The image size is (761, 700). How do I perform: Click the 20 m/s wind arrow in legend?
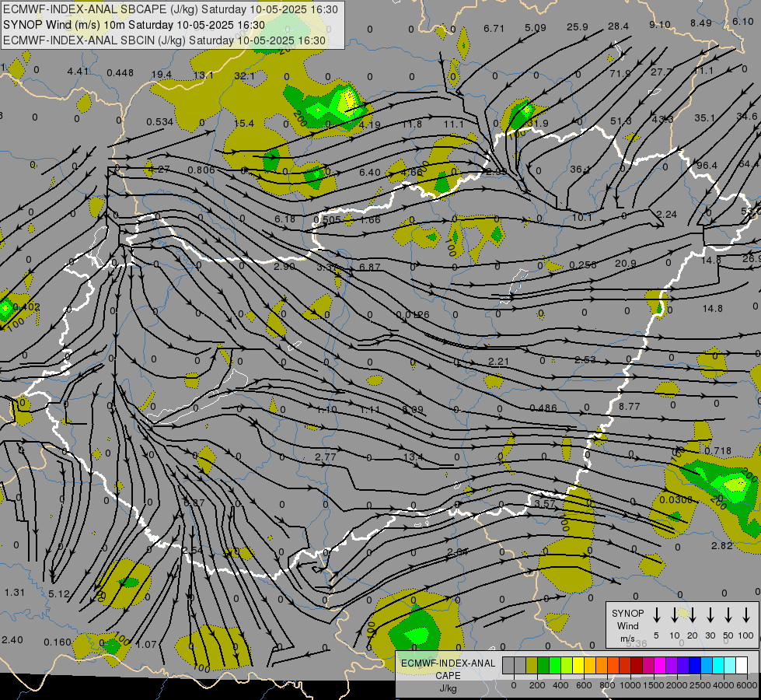(x=692, y=615)
